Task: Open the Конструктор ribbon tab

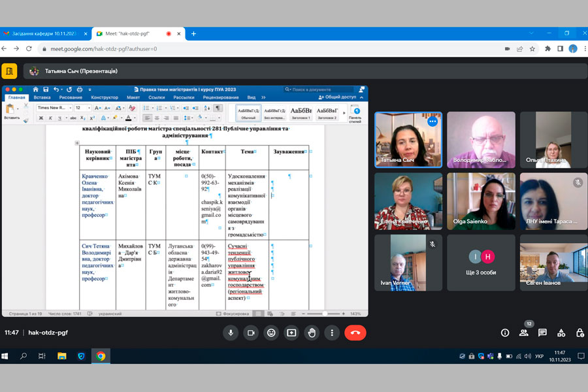Action: tap(105, 97)
